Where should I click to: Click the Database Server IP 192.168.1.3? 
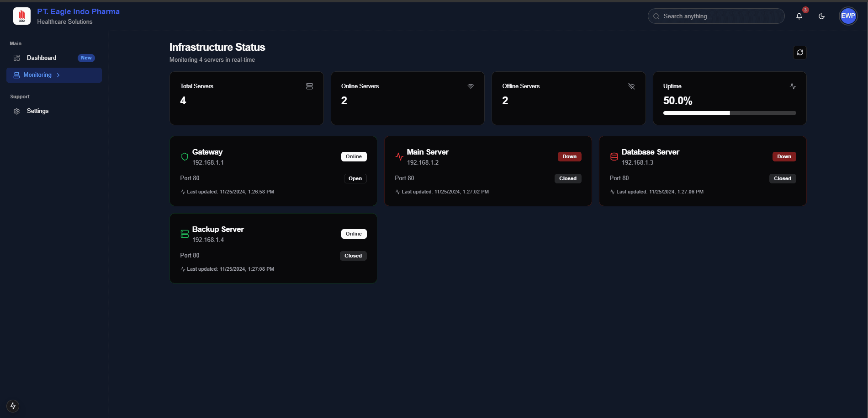(x=637, y=163)
